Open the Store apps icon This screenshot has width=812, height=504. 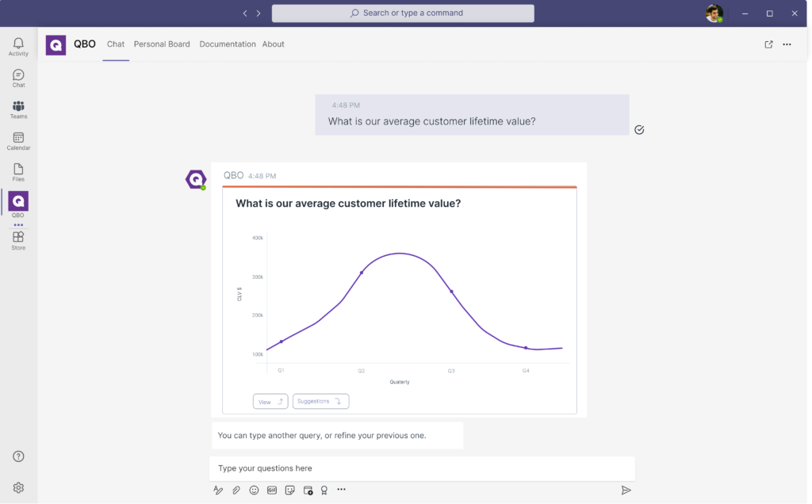coord(18,240)
